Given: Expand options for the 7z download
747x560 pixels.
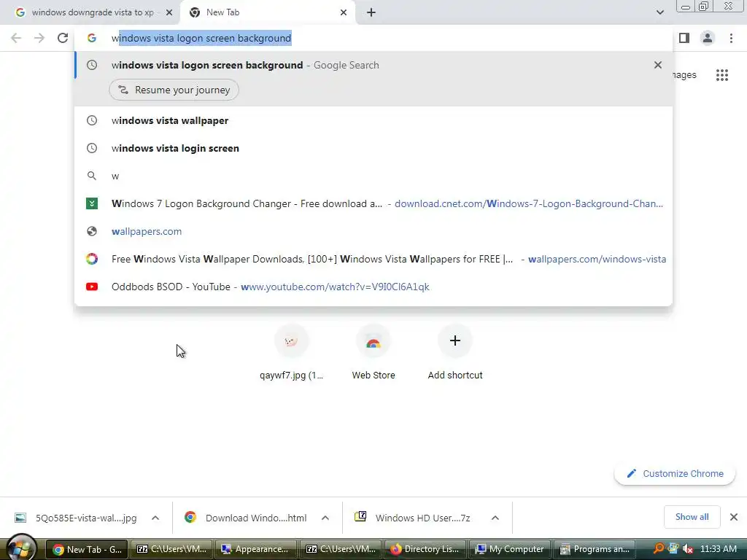Looking at the screenshot, I should coord(495,518).
